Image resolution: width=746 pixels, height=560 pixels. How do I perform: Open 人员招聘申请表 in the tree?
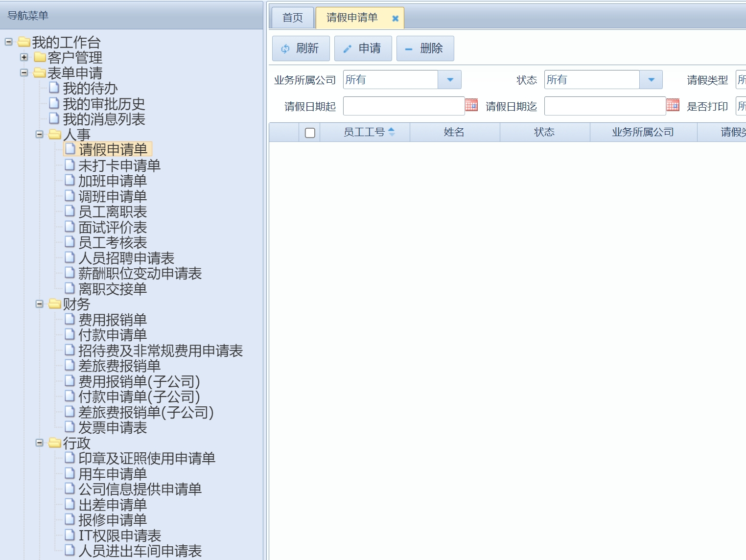pyautogui.click(x=126, y=258)
